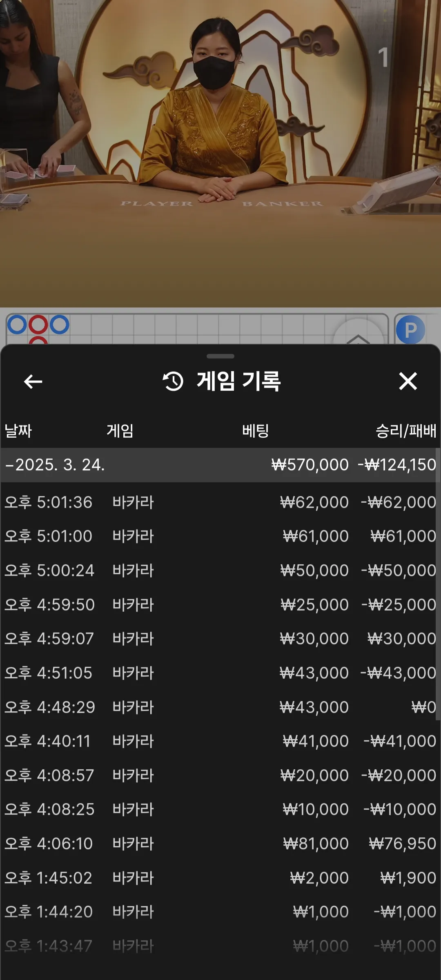The height and width of the screenshot is (980, 441).
Task: Tap the history panel's right-side scrollbar
Action: pos(438,584)
